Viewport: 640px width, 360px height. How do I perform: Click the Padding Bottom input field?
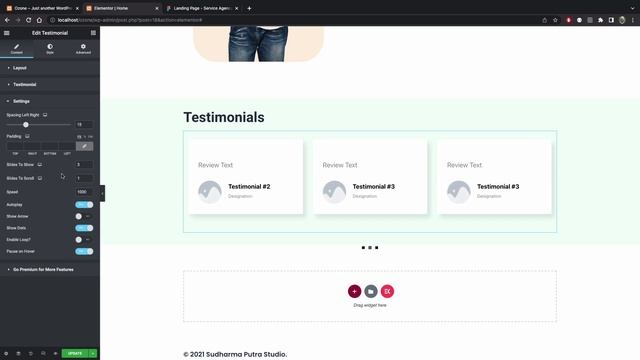(x=50, y=146)
